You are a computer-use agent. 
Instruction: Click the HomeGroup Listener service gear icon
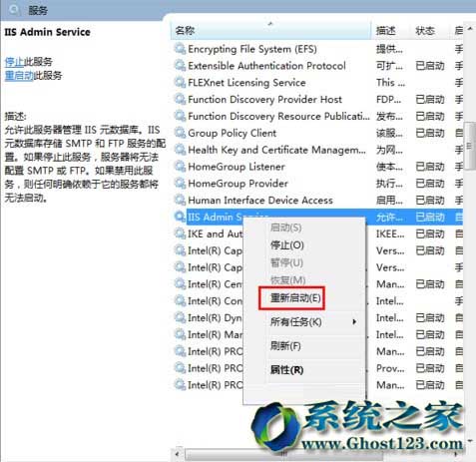[180, 167]
